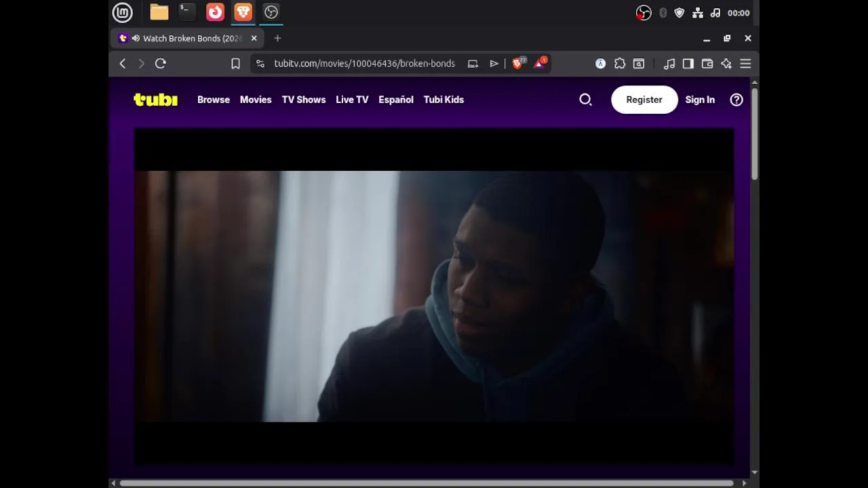The image size is (868, 488).
Task: Click the scroll up arrow of vertical scrollbar
Action: click(755, 83)
